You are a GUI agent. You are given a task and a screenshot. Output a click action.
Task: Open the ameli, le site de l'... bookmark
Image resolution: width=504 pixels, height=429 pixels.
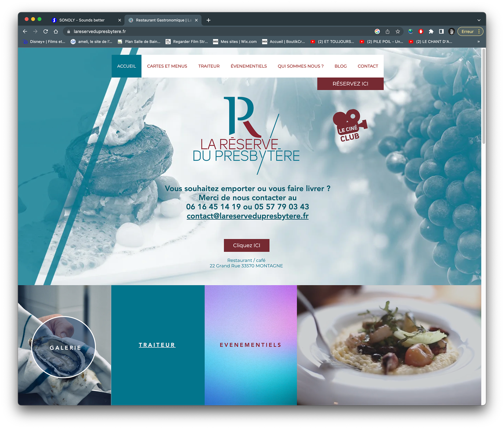tap(91, 42)
